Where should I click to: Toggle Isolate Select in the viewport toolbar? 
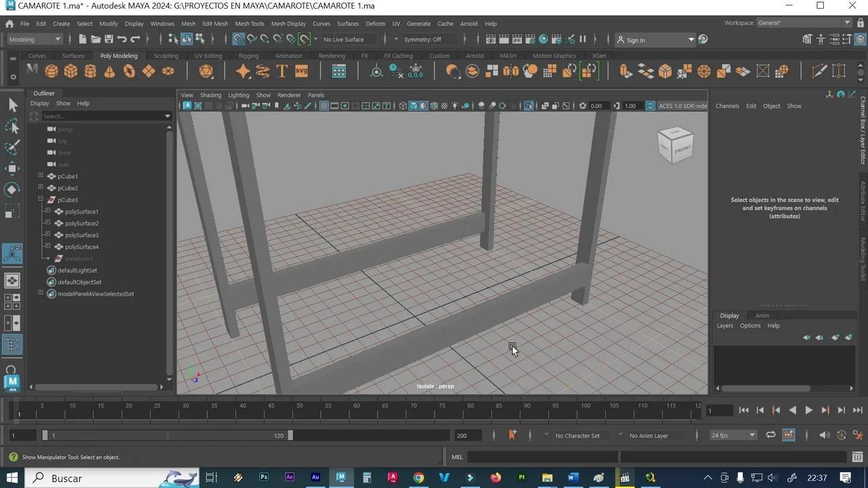[528, 106]
